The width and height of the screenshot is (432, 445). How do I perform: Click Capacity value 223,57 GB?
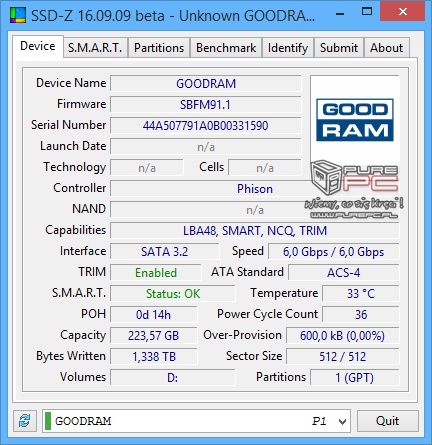click(154, 336)
